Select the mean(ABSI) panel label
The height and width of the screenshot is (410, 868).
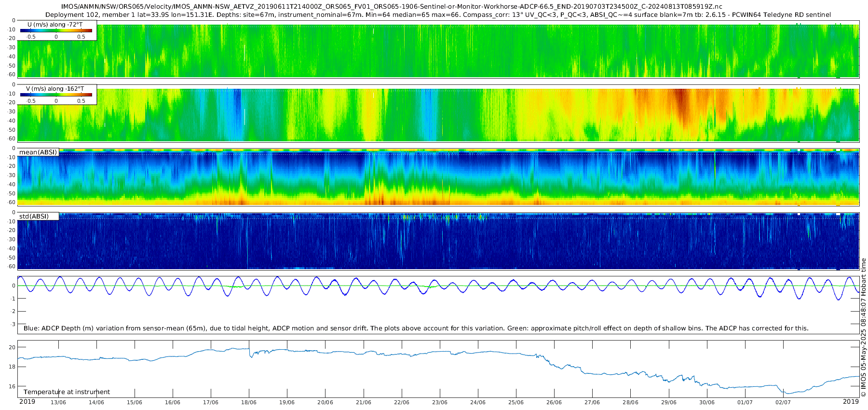click(x=38, y=152)
